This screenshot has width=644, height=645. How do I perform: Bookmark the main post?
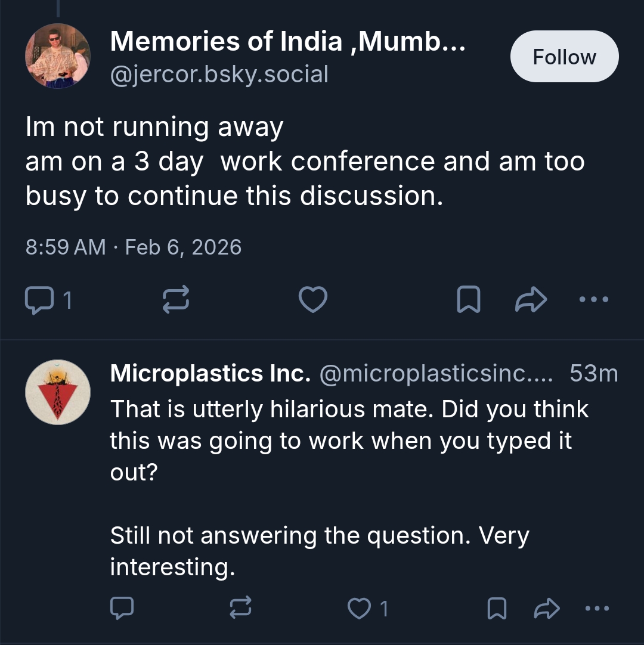pos(468,300)
